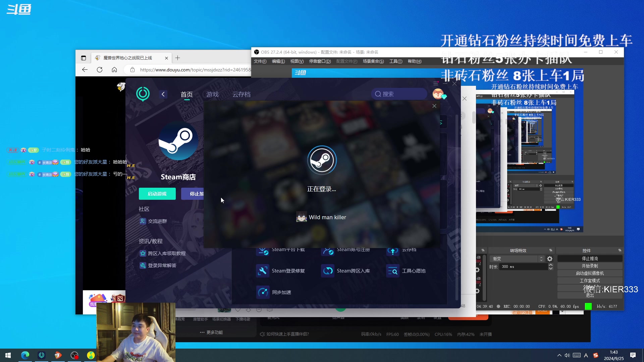
Task: Toggle OBS 工作室模式 button
Action: tap(590, 281)
